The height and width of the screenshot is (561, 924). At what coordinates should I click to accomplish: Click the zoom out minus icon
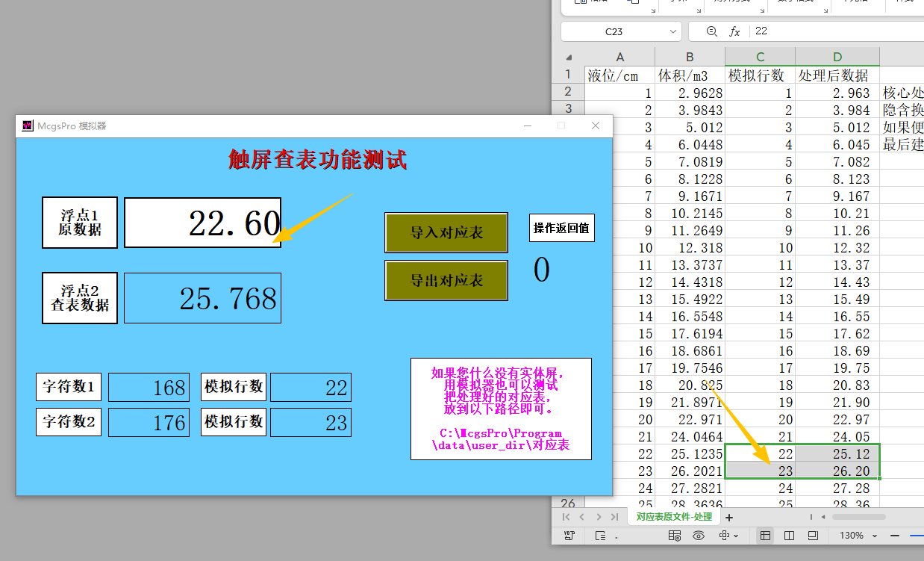click(x=895, y=536)
